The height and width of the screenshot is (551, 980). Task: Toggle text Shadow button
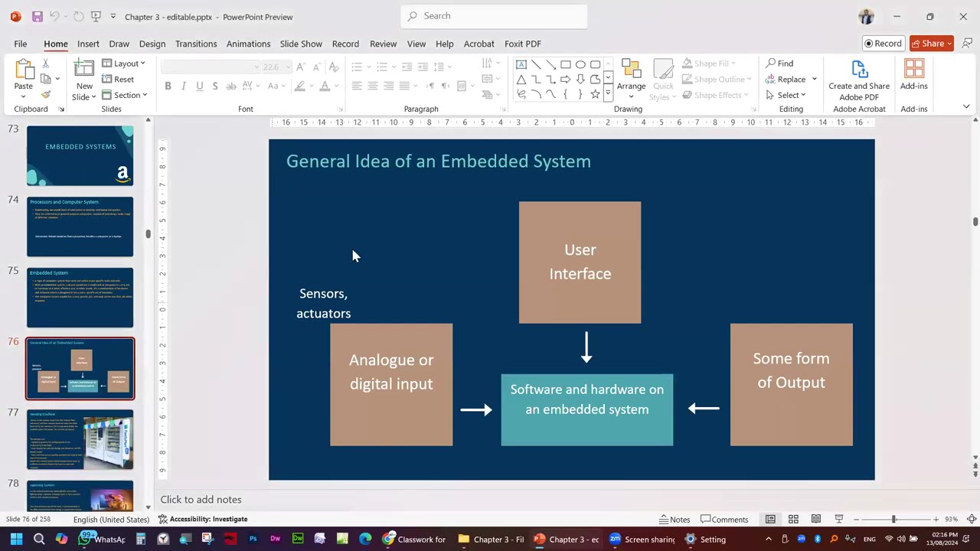tap(215, 86)
